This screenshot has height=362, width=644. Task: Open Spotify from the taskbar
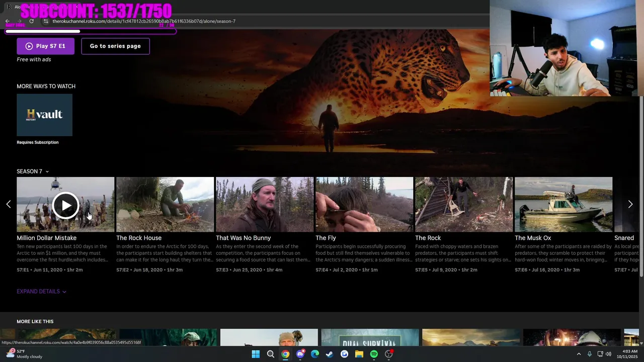[374, 354]
